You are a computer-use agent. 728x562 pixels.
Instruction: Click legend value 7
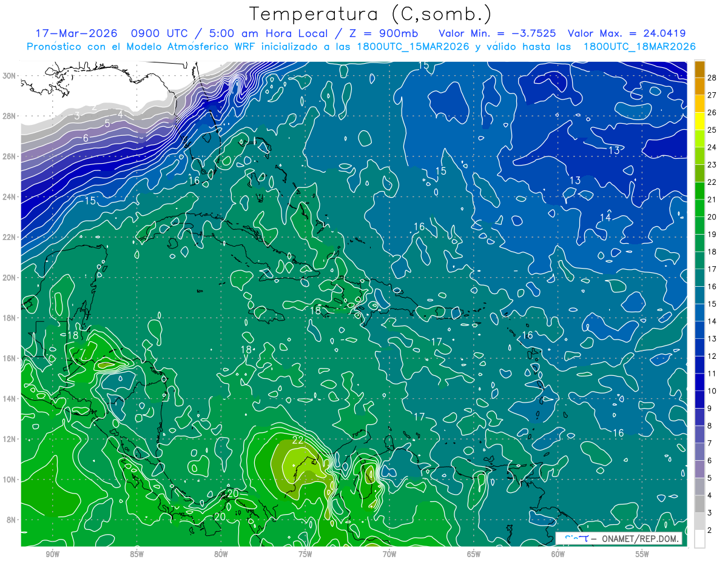point(710,444)
